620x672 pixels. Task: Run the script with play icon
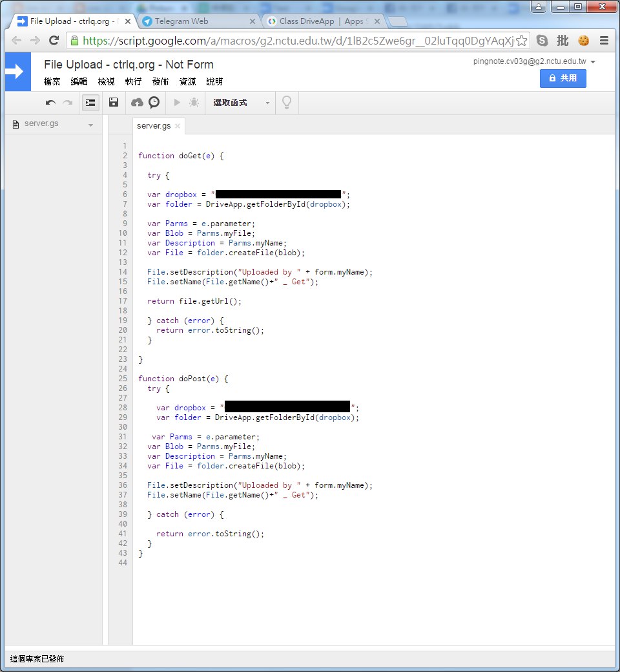[177, 102]
